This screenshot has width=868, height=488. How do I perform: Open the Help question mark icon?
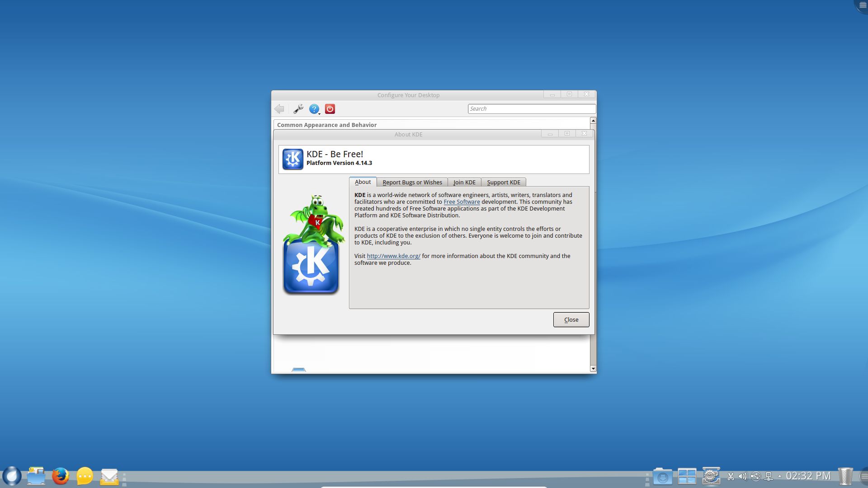click(314, 109)
